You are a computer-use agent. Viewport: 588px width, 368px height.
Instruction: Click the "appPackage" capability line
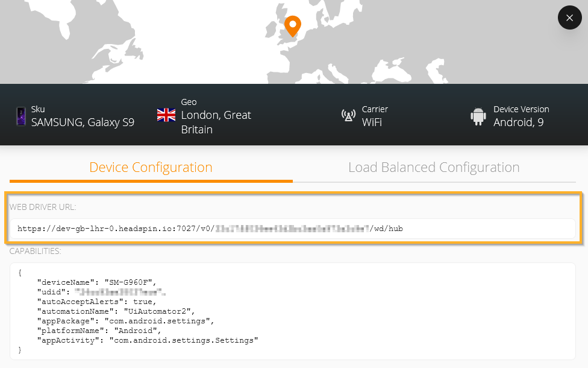[125, 321]
